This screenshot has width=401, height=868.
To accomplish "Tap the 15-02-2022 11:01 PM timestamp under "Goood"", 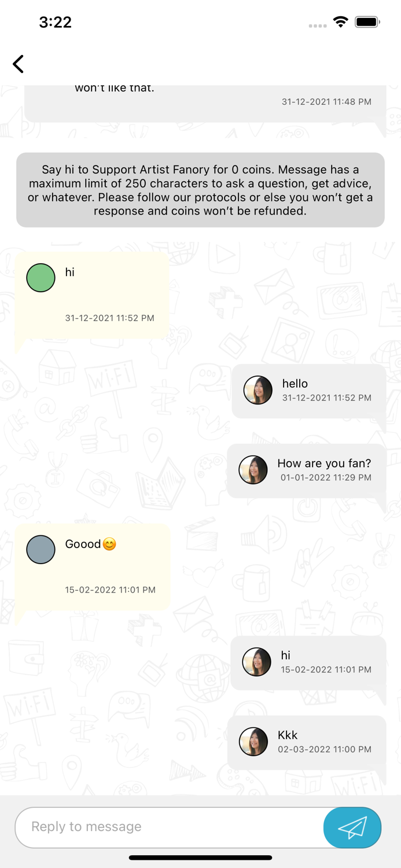I will click(x=110, y=590).
